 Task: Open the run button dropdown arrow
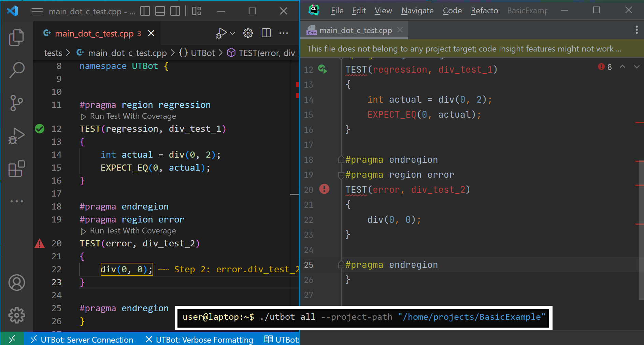click(x=232, y=33)
